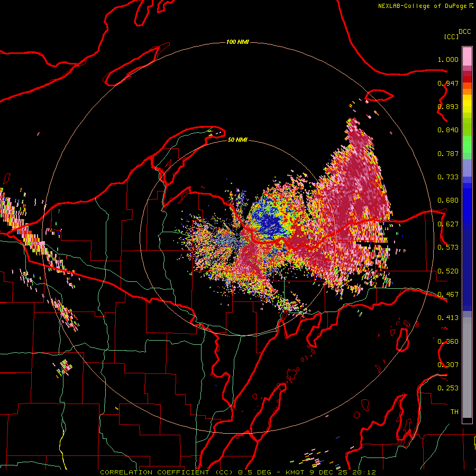Click the 0.360 color scale value

point(448,342)
